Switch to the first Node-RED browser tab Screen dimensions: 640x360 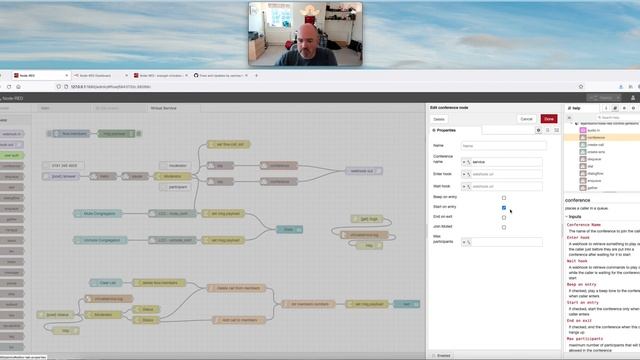click(x=40, y=76)
